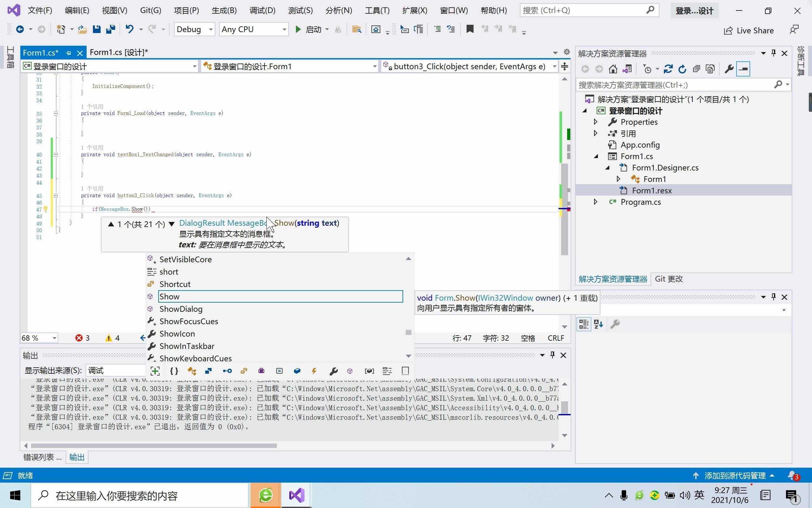Open the Debug configuration dropdown
This screenshot has height=508, width=812.
click(194, 30)
